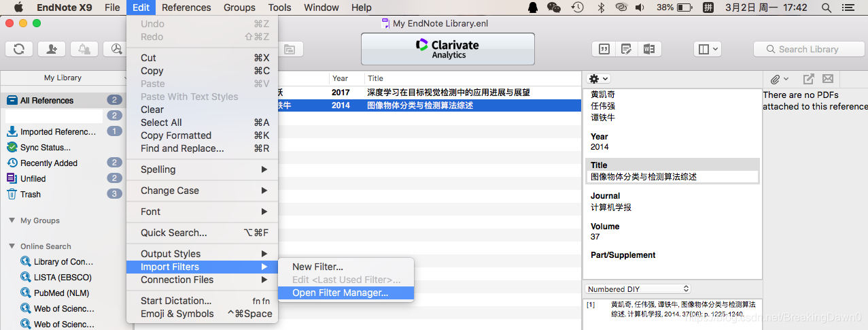Viewport: 868px width, 330px height.
Task: Select the Recently Added group
Action: coord(63,163)
